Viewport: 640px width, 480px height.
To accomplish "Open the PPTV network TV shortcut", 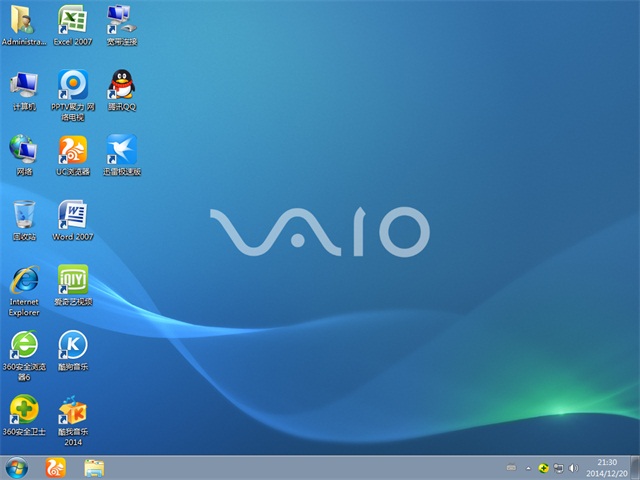I will [x=72, y=86].
